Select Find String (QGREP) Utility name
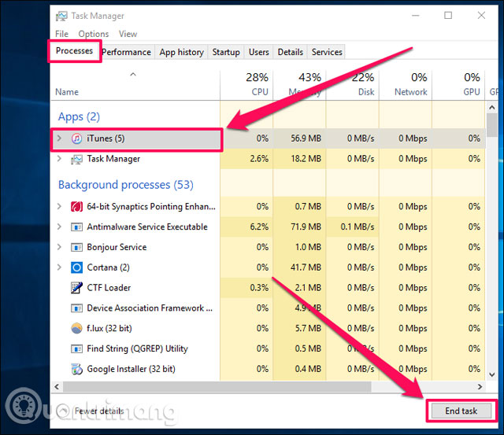 137,348
